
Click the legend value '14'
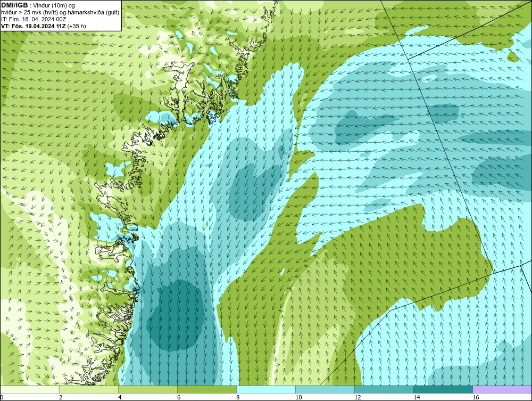[417, 397]
